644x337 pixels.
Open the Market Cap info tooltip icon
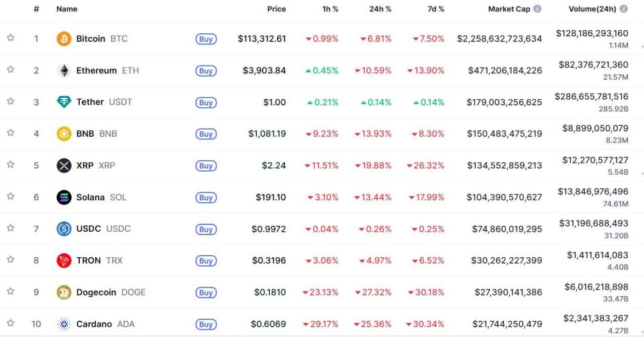[x=537, y=9]
